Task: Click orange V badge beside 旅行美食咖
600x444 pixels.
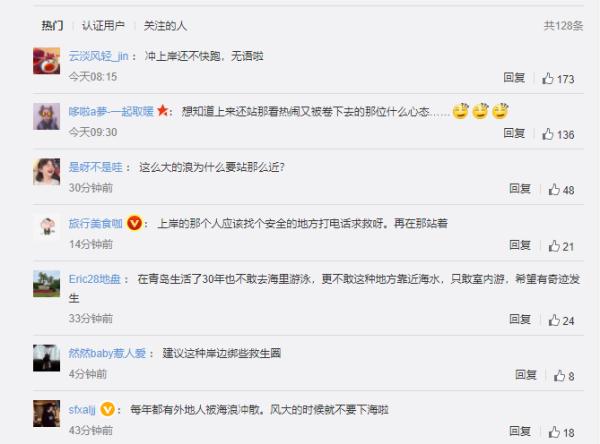Action: [134, 223]
